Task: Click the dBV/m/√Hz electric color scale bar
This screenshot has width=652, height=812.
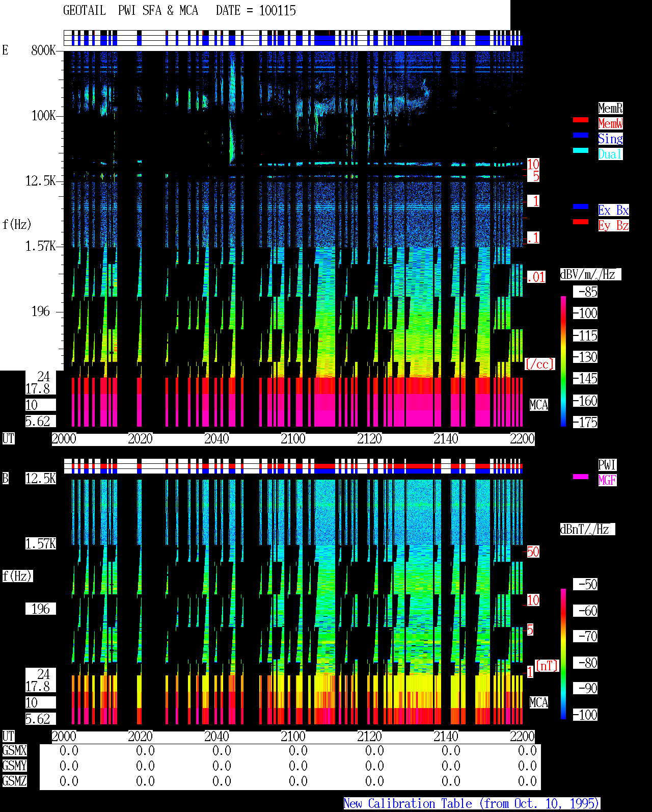Action: coord(563,361)
